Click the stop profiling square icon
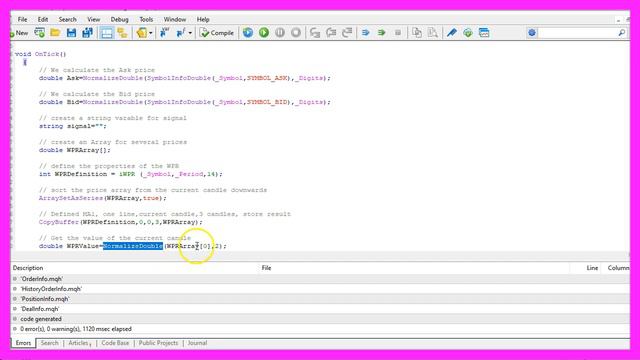 [398, 33]
